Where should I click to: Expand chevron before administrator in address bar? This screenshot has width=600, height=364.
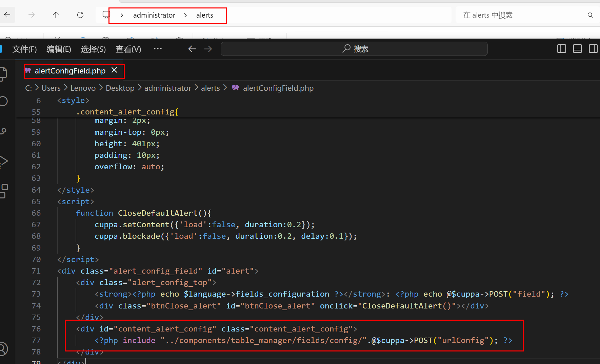point(122,15)
